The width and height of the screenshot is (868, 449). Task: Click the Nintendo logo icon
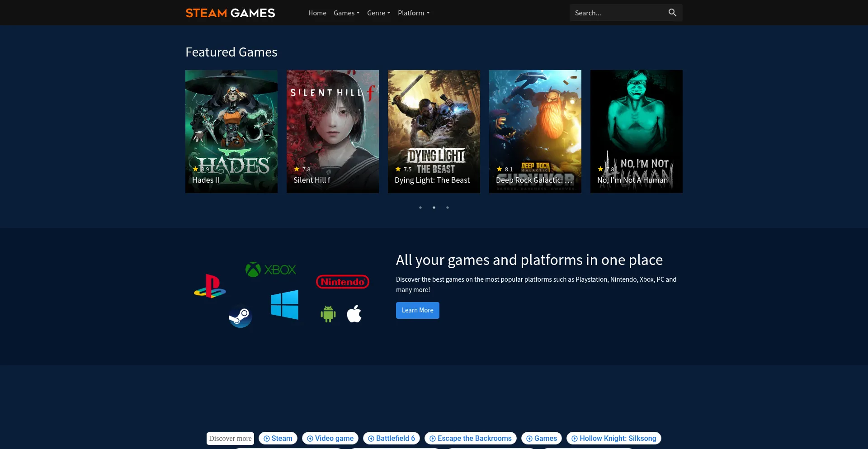point(342,282)
